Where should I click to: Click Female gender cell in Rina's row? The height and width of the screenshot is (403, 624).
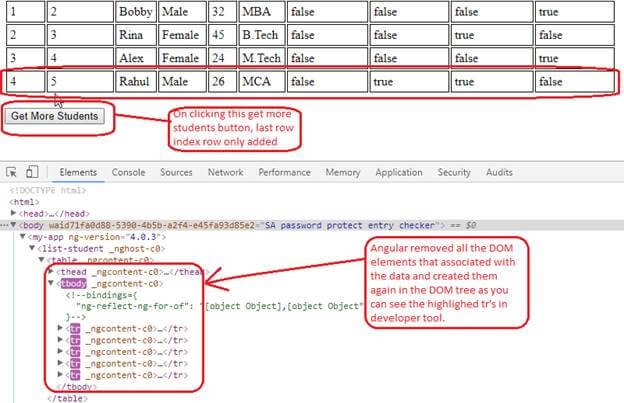pyautogui.click(x=182, y=35)
